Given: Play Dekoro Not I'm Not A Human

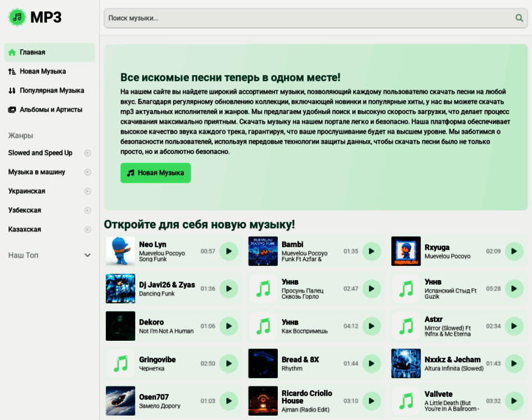Looking at the screenshot, I should 229,325.
